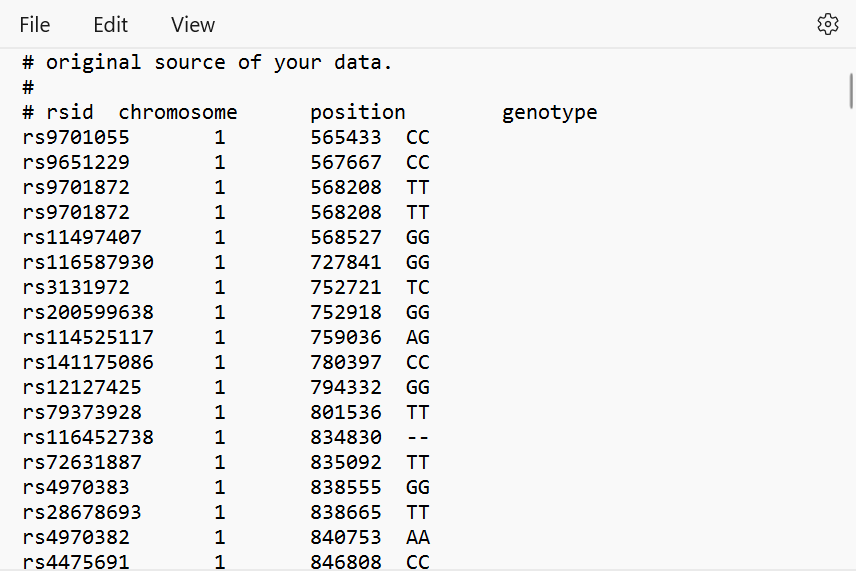856x571 pixels.
Task: Click position value '835092'
Action: (x=346, y=463)
